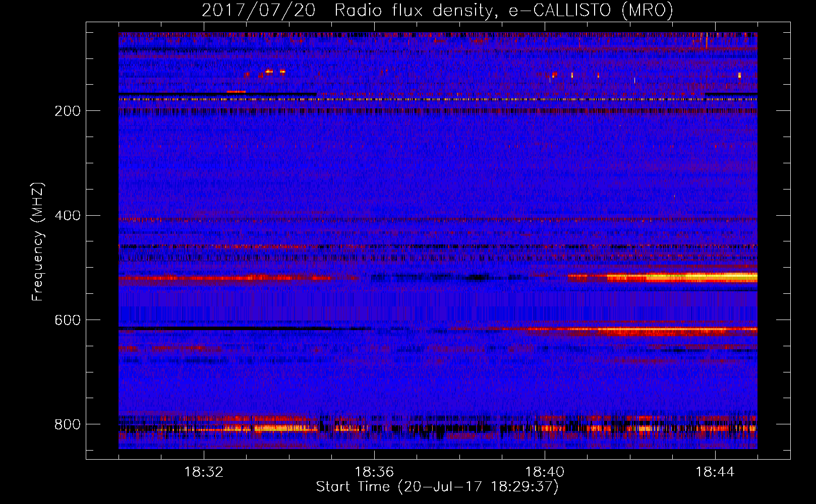Click the 18:44 time tick label
Image resolution: width=816 pixels, height=504 pixels.
pyautogui.click(x=715, y=472)
